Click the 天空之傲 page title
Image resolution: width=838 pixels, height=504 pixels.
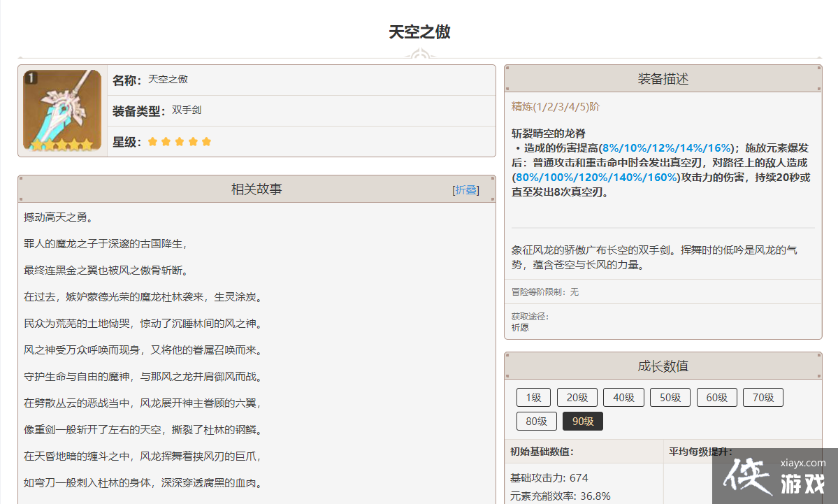coord(419,32)
